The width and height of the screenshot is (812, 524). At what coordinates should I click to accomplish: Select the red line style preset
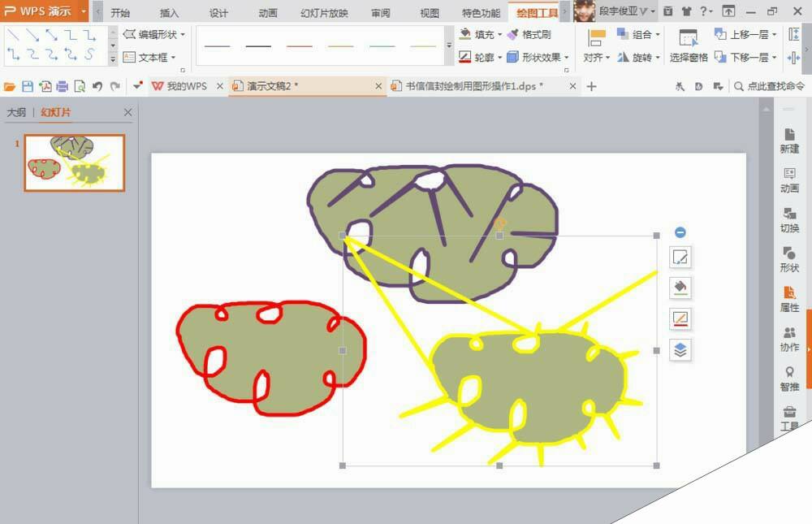(299, 46)
